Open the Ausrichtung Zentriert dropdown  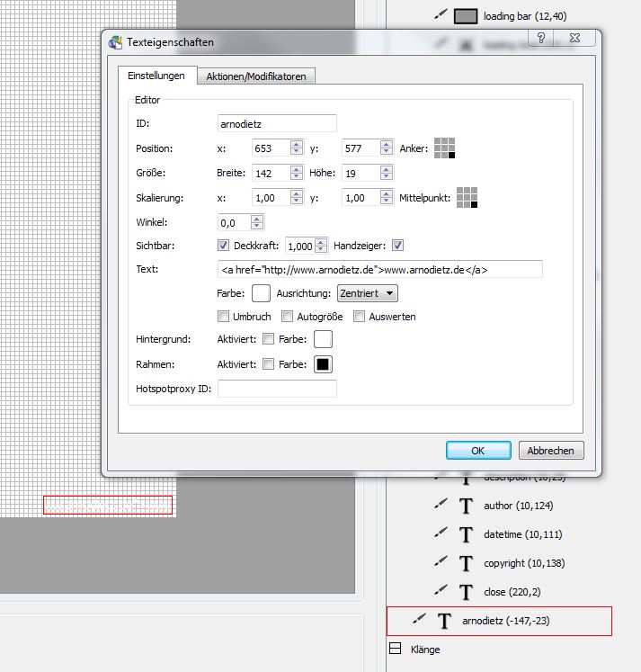[367, 293]
